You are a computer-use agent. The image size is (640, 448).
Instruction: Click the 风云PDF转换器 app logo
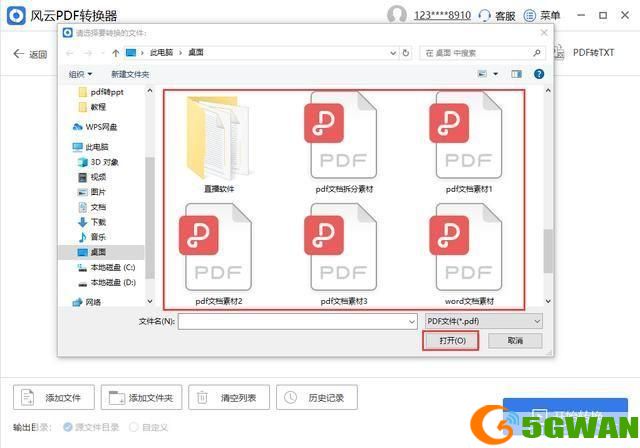point(16,16)
